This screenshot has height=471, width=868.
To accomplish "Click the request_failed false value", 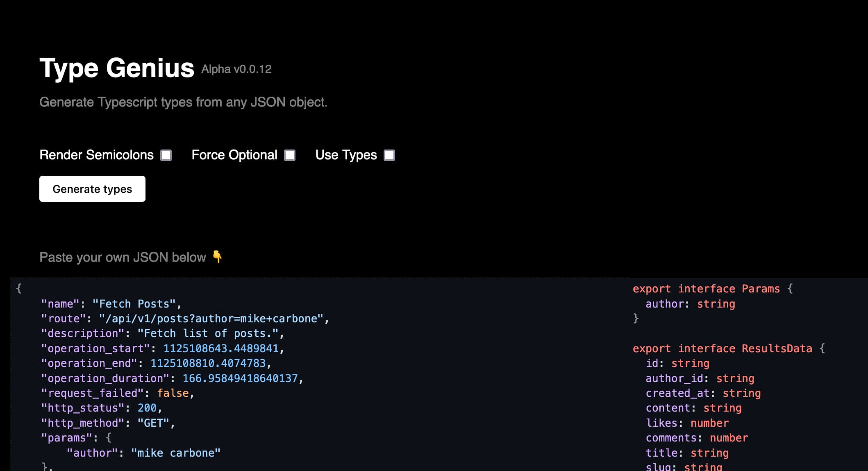I will pos(173,393).
